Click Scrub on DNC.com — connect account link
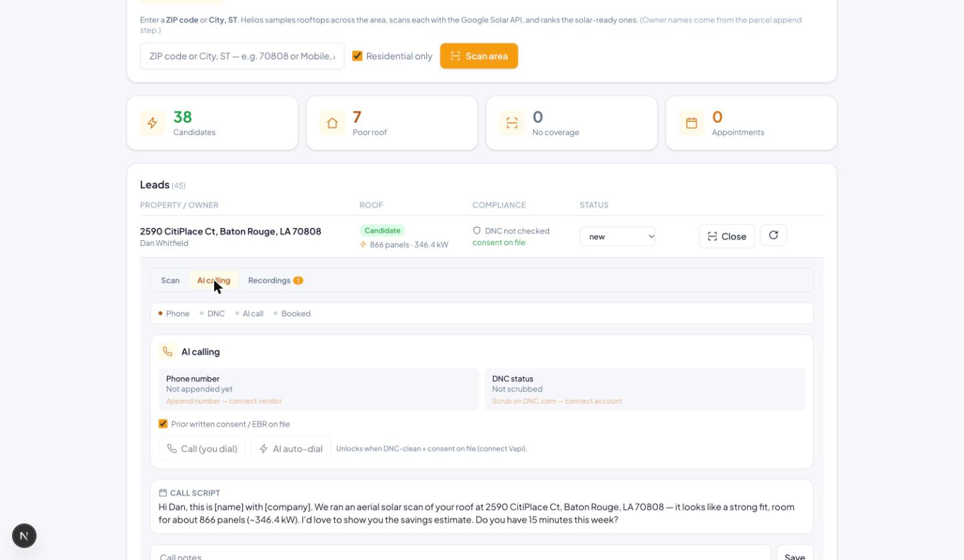This screenshot has width=964, height=560. point(557,401)
